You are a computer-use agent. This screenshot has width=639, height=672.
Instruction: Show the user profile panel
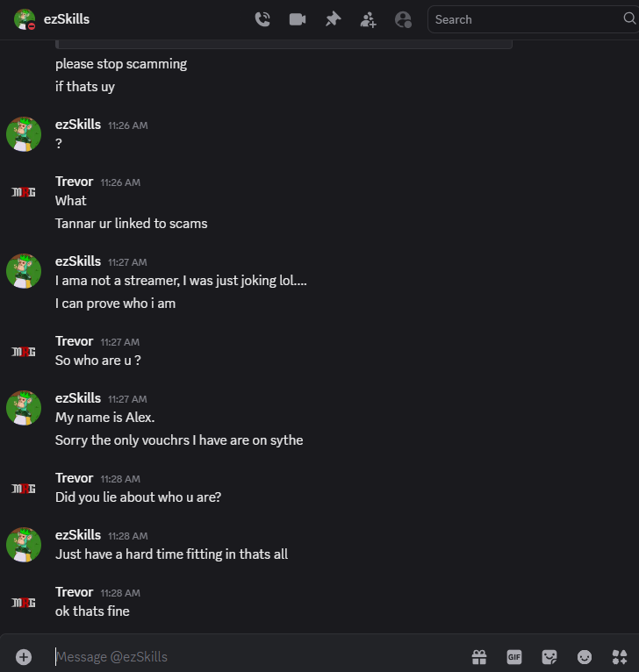click(x=403, y=19)
